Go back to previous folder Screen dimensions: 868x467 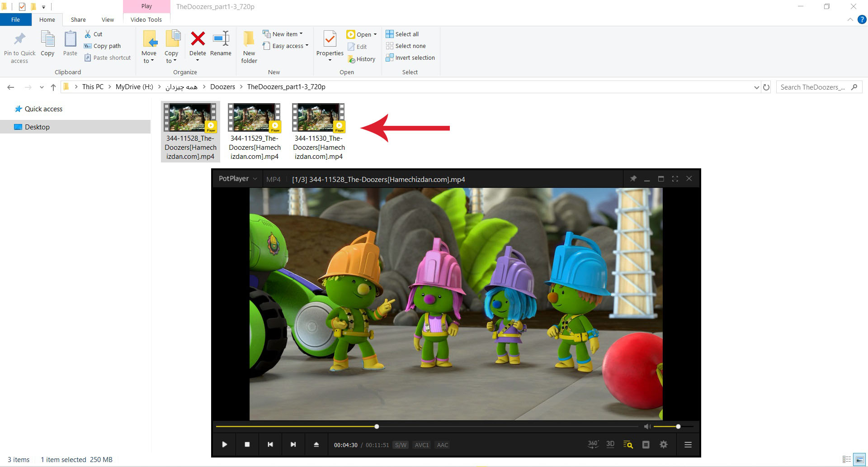tap(11, 87)
